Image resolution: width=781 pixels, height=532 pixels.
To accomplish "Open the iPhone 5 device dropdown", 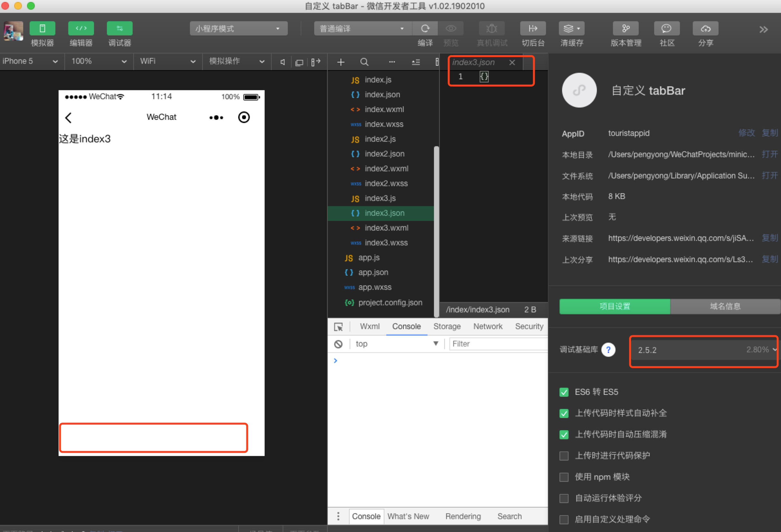I will pyautogui.click(x=31, y=61).
